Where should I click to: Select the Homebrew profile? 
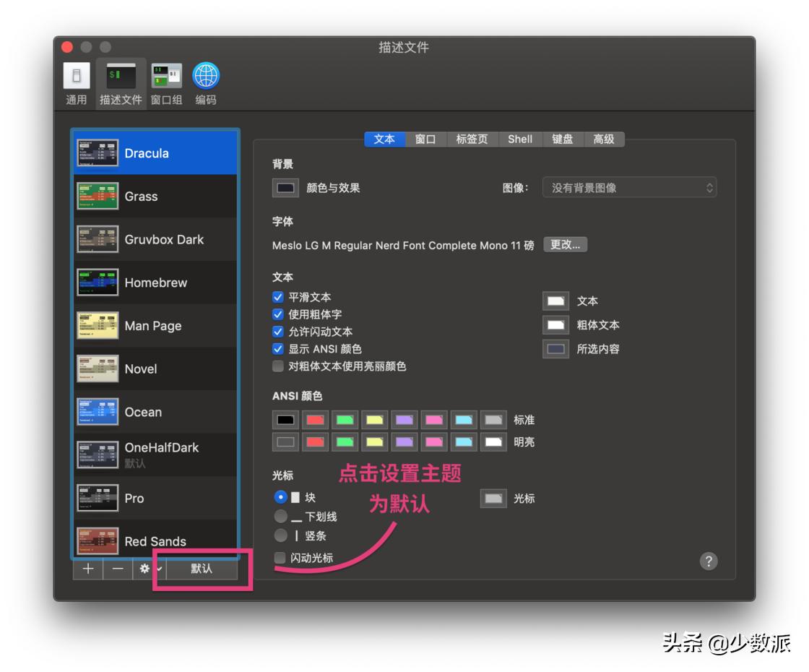tap(155, 283)
